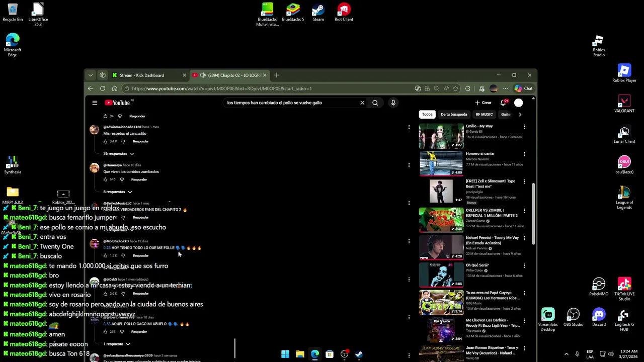This screenshot has width=644, height=362.
Task: Dislike the edwinmaldonado1426 comment
Action: click(123, 141)
